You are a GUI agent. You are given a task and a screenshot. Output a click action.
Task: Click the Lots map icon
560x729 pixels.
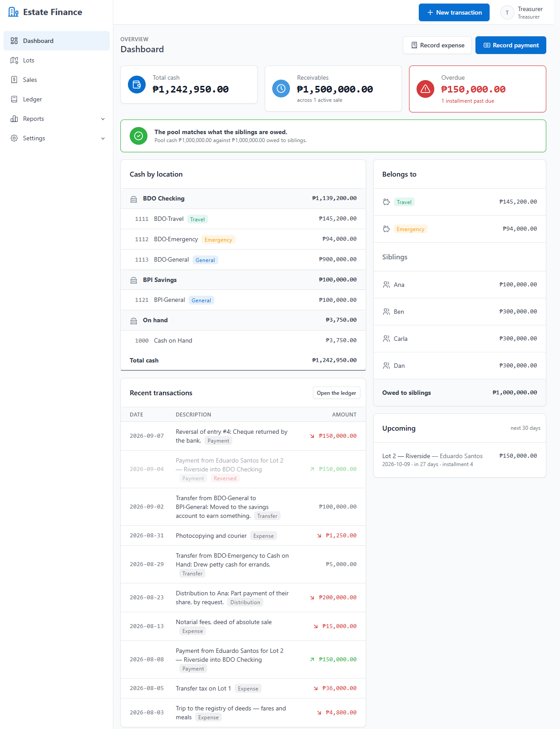tap(14, 60)
